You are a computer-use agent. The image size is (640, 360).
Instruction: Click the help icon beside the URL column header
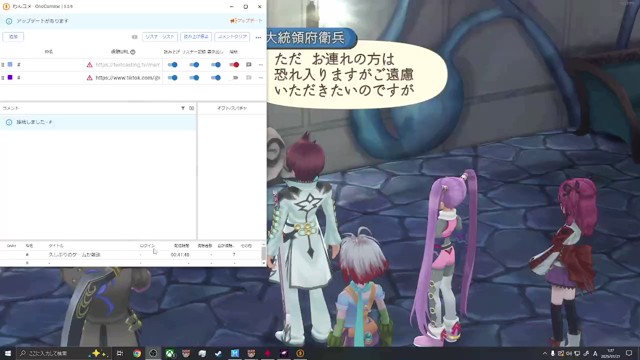[133, 52]
